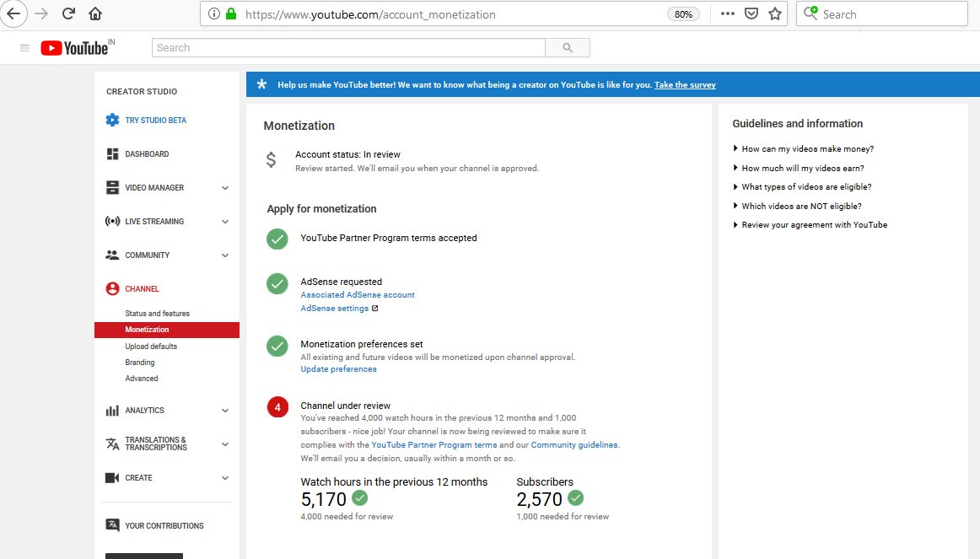Click Update preferences link
This screenshot has width=980, height=559.
click(338, 369)
